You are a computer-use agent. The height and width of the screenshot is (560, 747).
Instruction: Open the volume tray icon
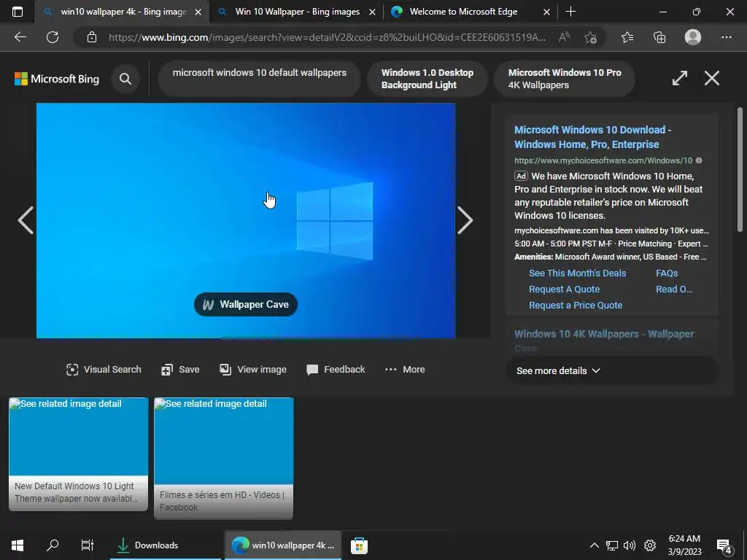[x=630, y=545]
